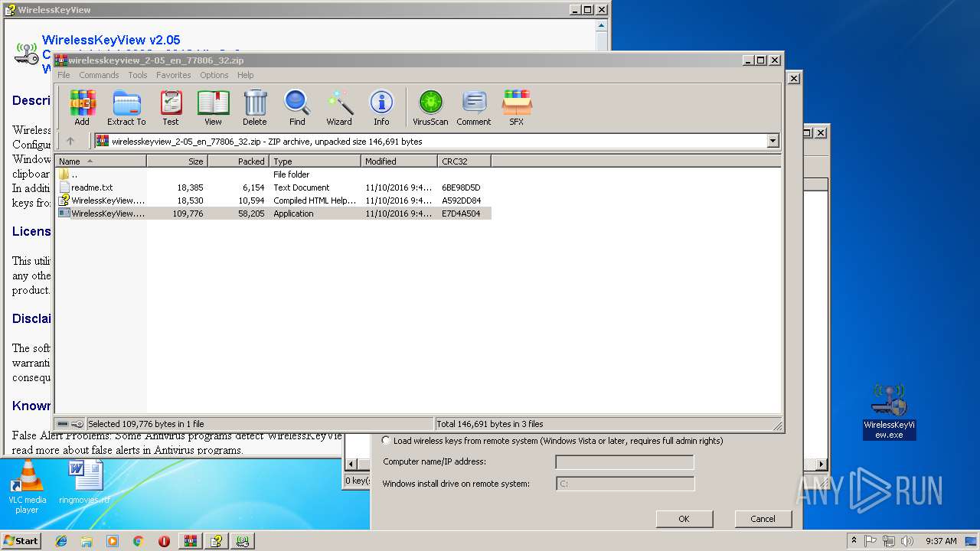Click the Comment toolbar icon
Image resolution: width=980 pixels, height=551 pixels.
(474, 107)
